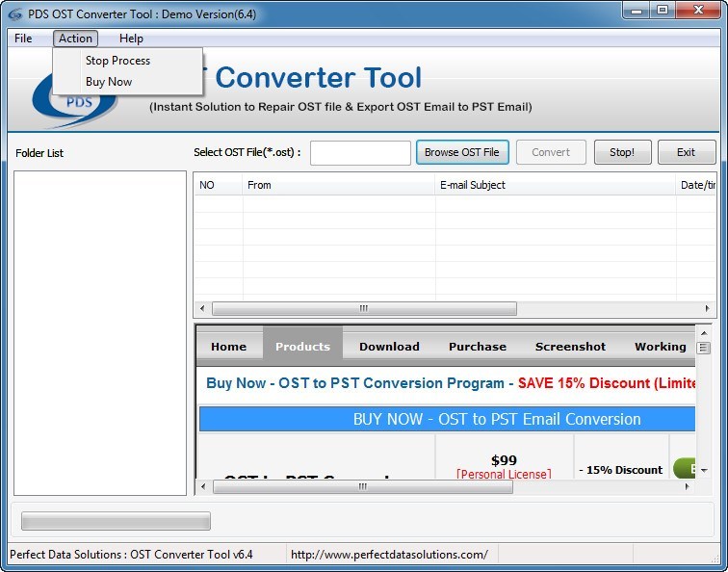Click the email list left scroll arrow

[x=202, y=308]
